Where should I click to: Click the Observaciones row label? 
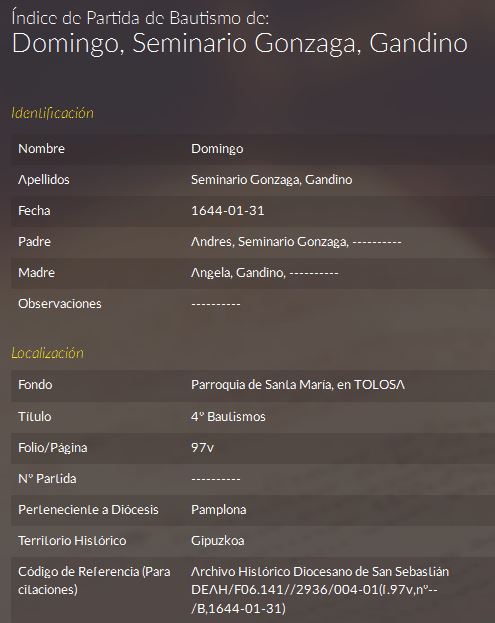pyautogui.click(x=60, y=304)
